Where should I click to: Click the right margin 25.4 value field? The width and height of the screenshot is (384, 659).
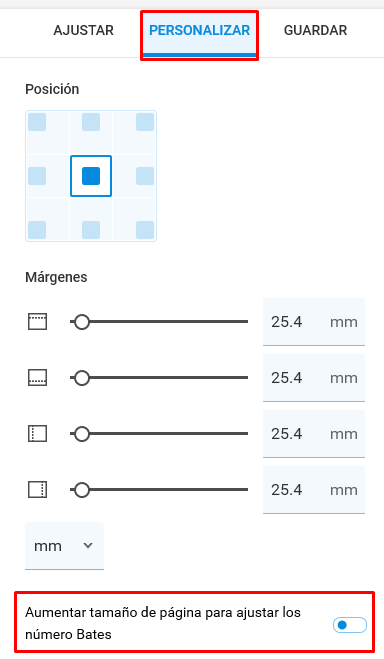tap(314, 490)
